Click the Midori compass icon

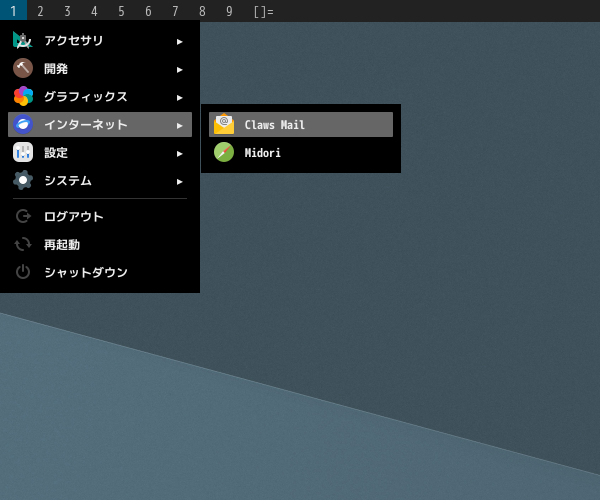pos(224,152)
